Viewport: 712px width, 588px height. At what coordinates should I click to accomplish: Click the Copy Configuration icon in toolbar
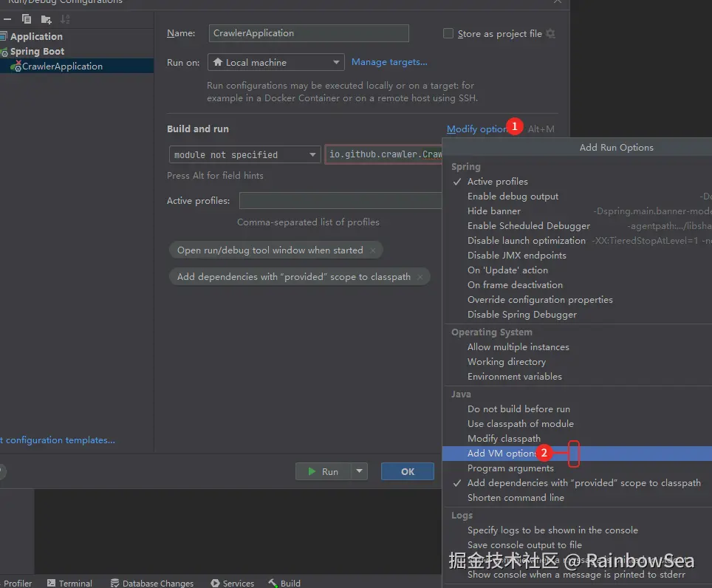tap(27, 19)
